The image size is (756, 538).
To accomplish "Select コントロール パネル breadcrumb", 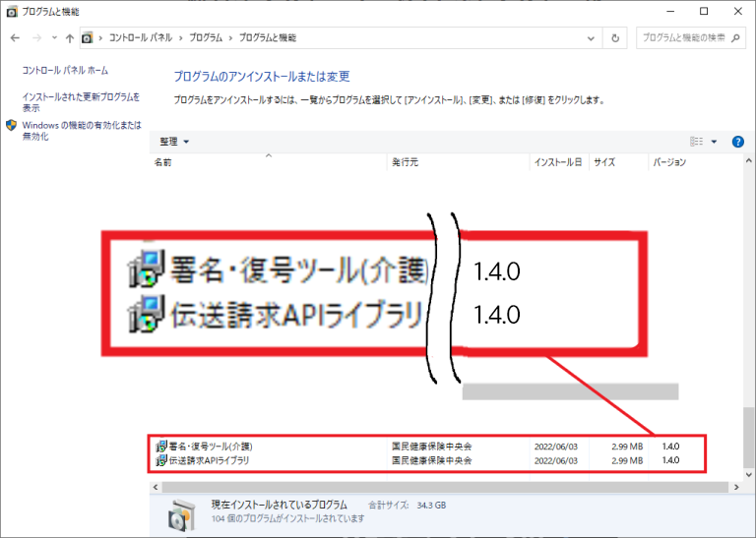I will click(141, 37).
